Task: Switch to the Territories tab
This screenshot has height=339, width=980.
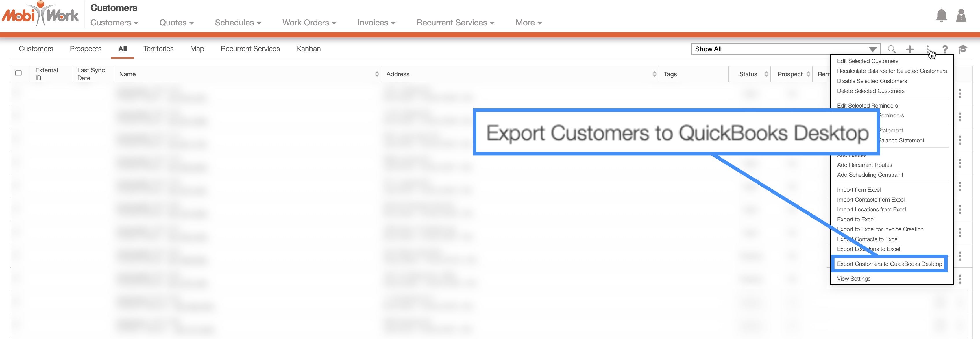Action: coord(158,49)
